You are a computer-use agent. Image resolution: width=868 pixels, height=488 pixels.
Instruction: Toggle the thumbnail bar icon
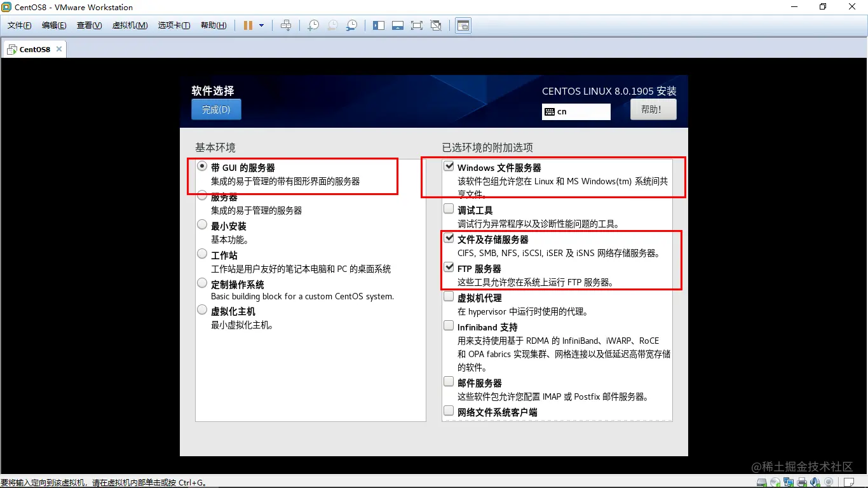(x=398, y=25)
